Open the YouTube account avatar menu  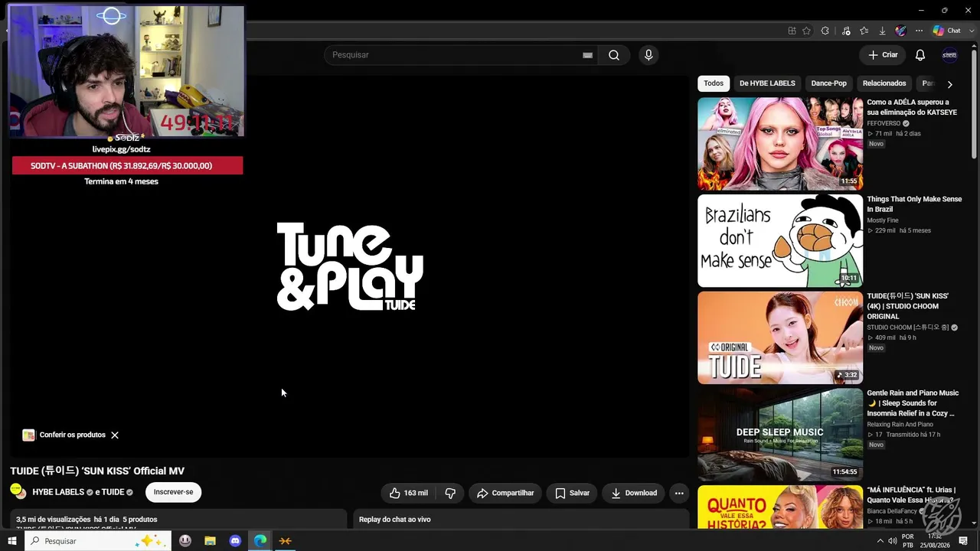[x=949, y=55]
